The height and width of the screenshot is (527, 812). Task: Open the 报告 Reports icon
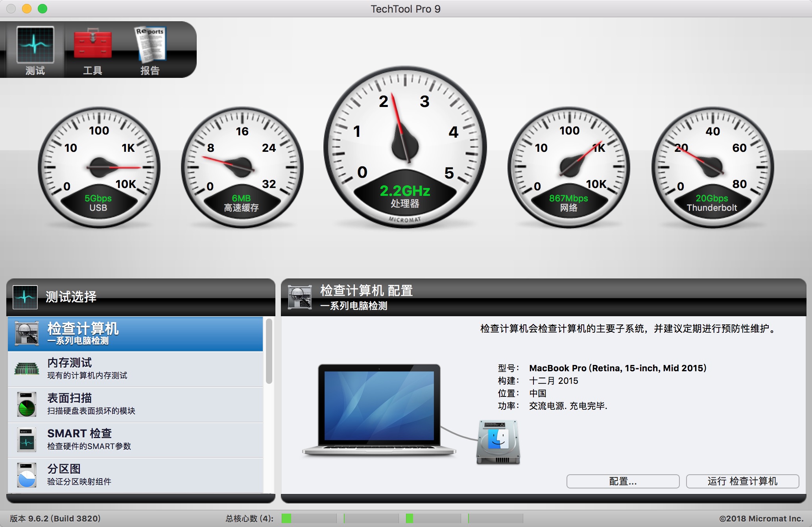(150, 44)
